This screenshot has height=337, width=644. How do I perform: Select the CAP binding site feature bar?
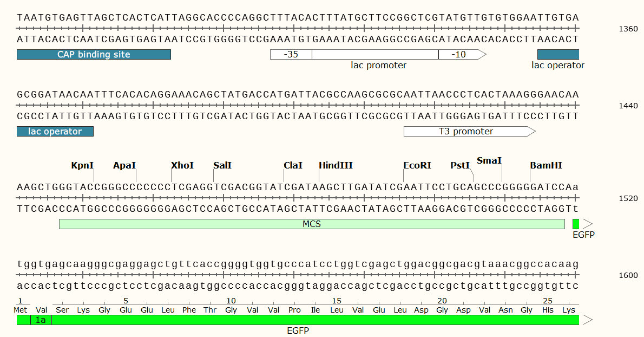click(94, 54)
